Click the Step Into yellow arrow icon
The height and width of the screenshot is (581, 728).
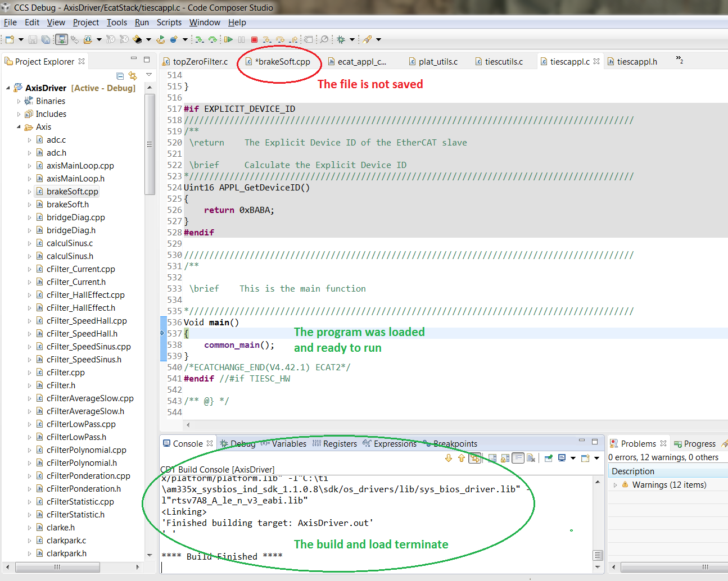[x=267, y=39]
